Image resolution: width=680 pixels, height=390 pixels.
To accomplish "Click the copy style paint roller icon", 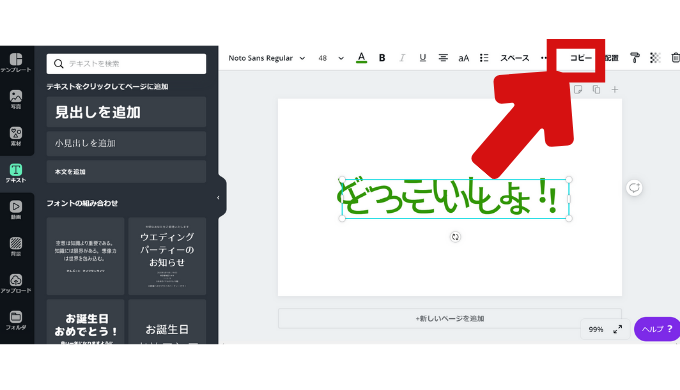I will coord(634,58).
